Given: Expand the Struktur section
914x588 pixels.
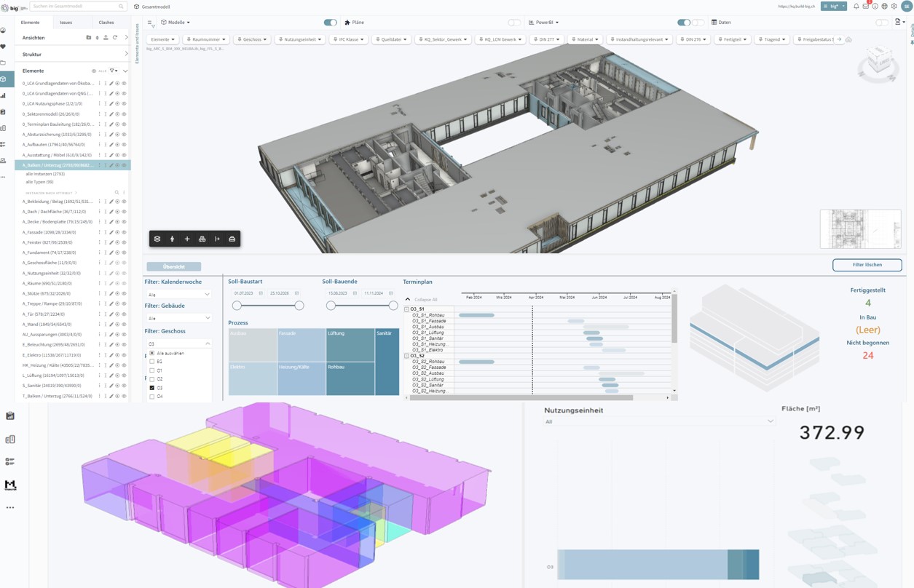Looking at the screenshot, I should (x=125, y=55).
